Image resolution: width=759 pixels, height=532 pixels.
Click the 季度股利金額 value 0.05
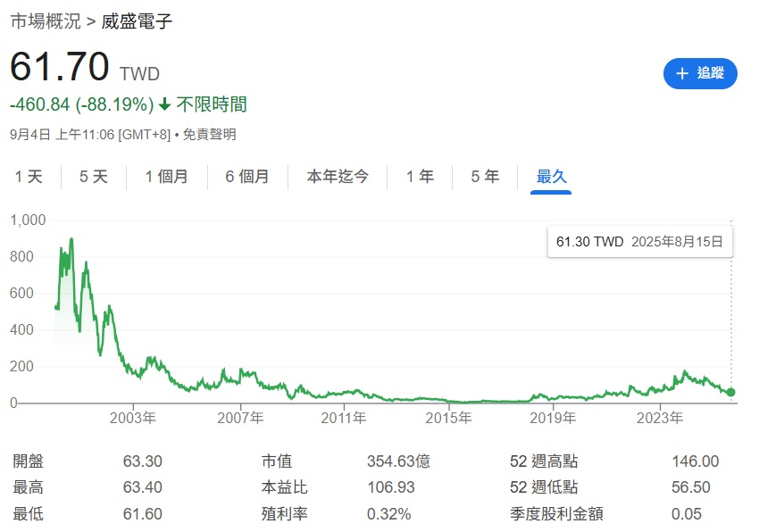pos(687,513)
